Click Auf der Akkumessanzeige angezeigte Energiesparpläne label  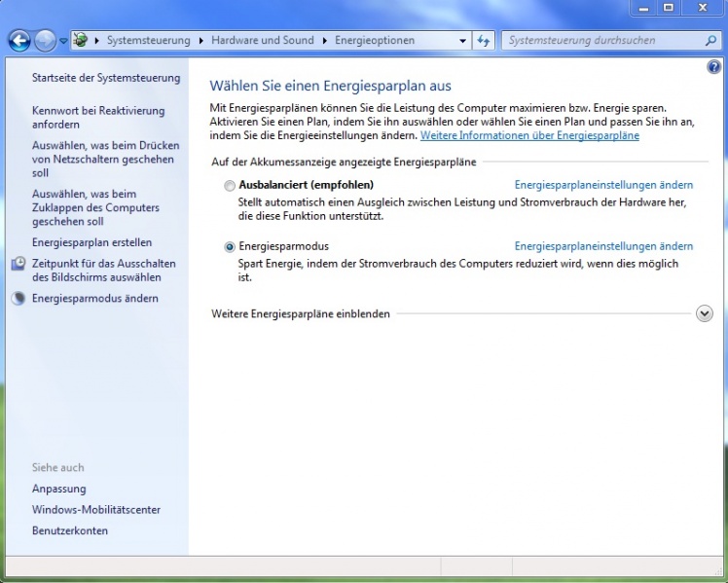(x=344, y=162)
